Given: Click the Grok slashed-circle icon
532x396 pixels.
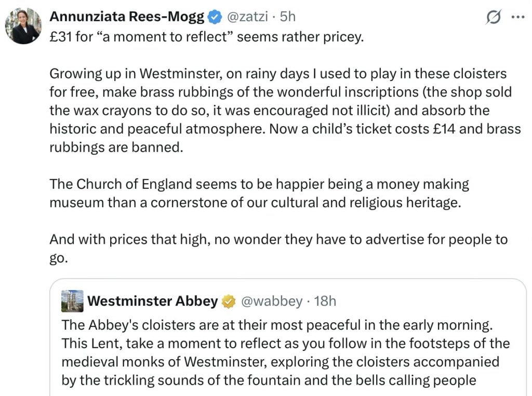Looking at the screenshot, I should point(491,18).
